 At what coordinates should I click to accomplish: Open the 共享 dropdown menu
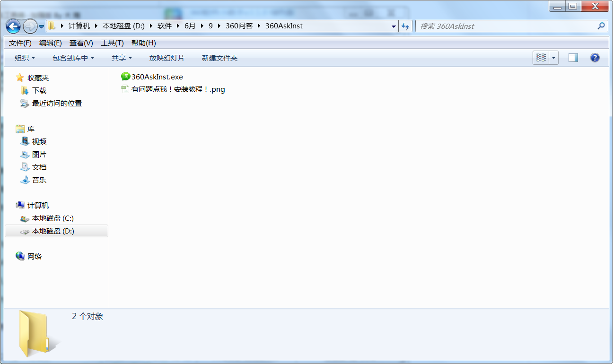(x=122, y=58)
